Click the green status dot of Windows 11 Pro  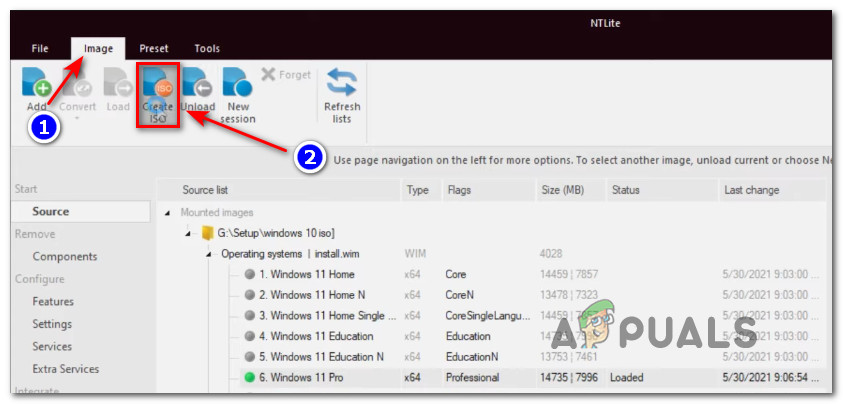click(x=249, y=378)
